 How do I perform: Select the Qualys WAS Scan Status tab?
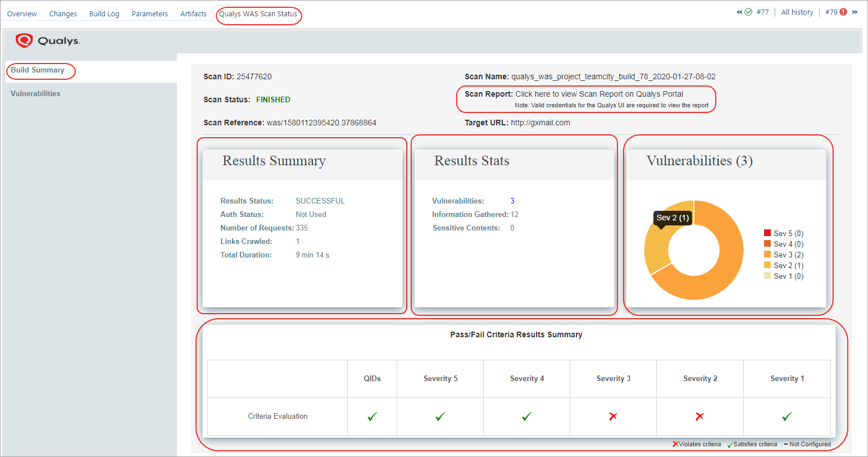[x=258, y=13]
